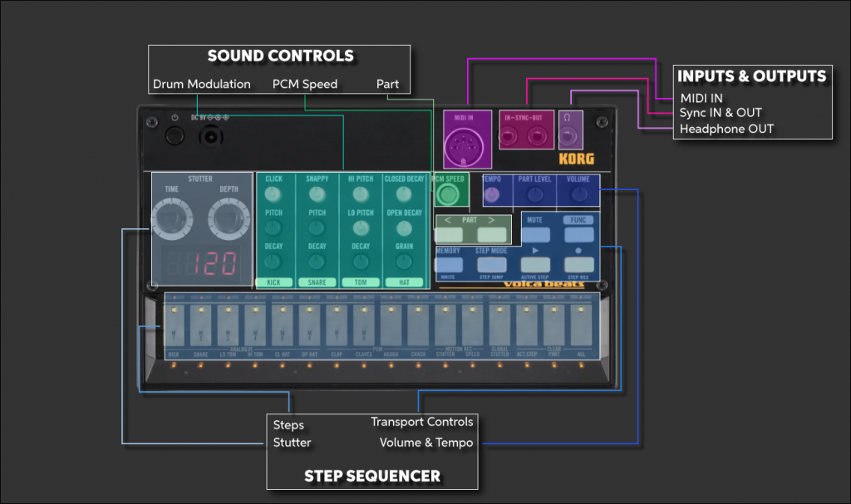The height and width of the screenshot is (504, 851).
Task: Tap the Motion Rec STUTTER step key
Action: click(445, 325)
